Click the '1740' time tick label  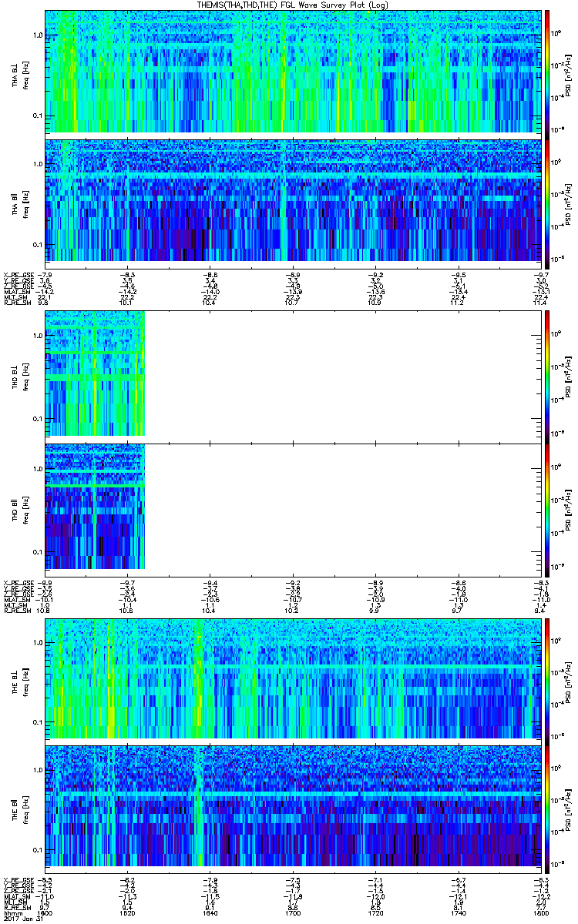point(457,912)
